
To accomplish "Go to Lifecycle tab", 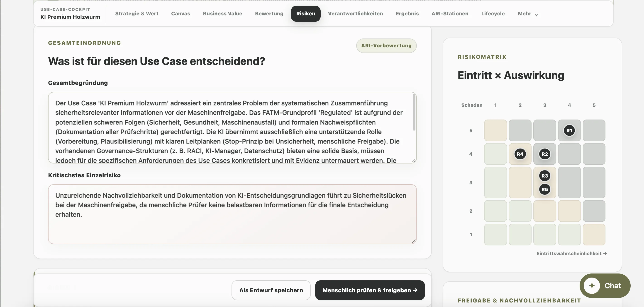I will [x=493, y=14].
